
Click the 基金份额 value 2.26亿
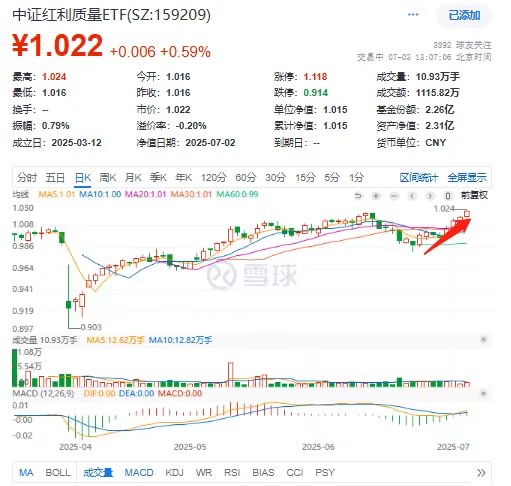tap(439, 109)
